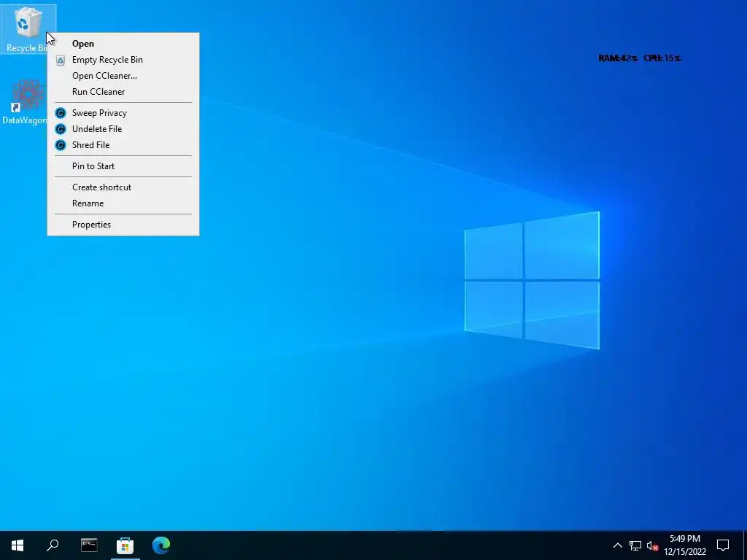Show hidden system tray icons
Screen dimensions: 747x560
point(617,545)
